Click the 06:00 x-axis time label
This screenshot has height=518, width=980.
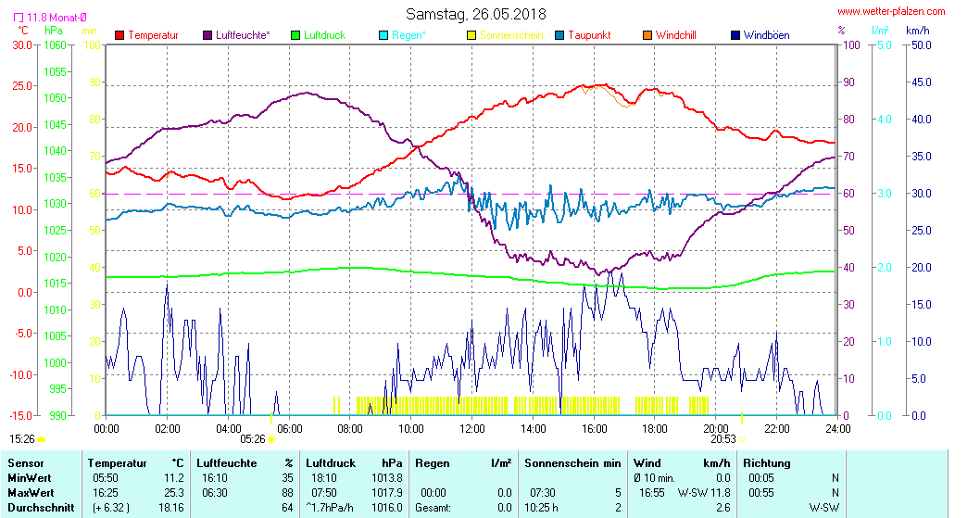(x=289, y=428)
